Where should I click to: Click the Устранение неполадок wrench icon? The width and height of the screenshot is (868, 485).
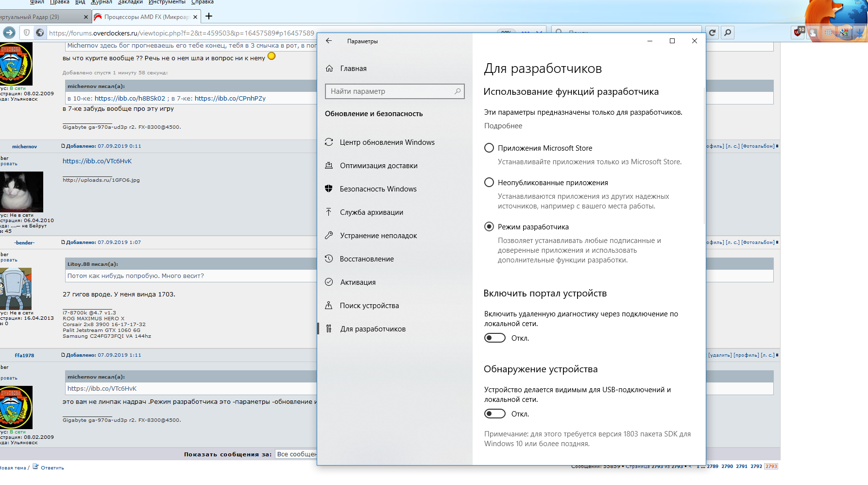point(329,236)
